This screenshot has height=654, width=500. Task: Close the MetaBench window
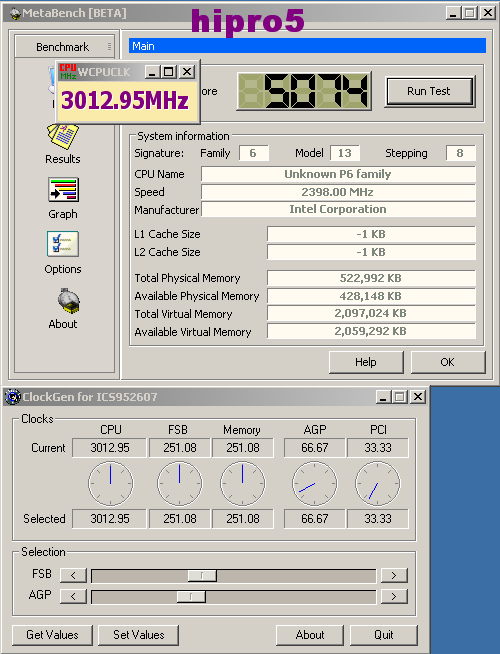coord(487,13)
